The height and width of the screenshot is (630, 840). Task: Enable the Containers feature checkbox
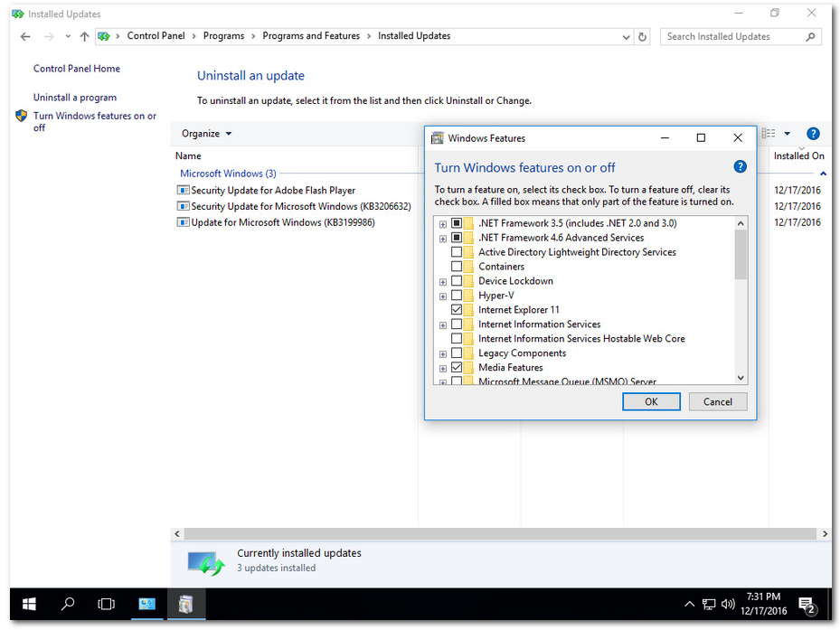click(x=457, y=267)
